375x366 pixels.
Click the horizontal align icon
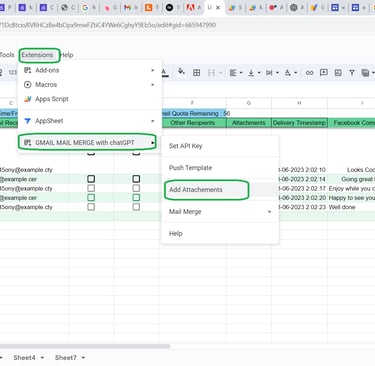point(233,72)
